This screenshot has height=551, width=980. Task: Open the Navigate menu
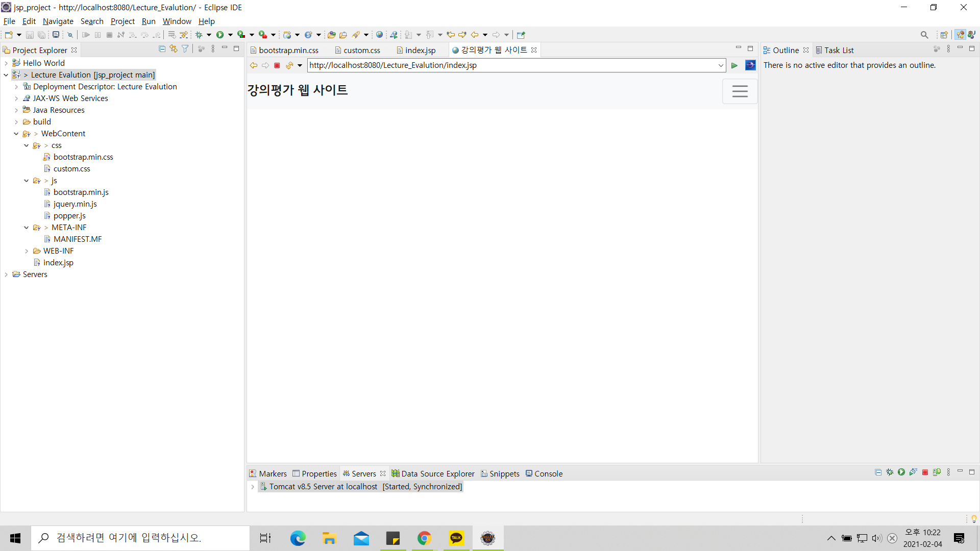click(x=58, y=21)
